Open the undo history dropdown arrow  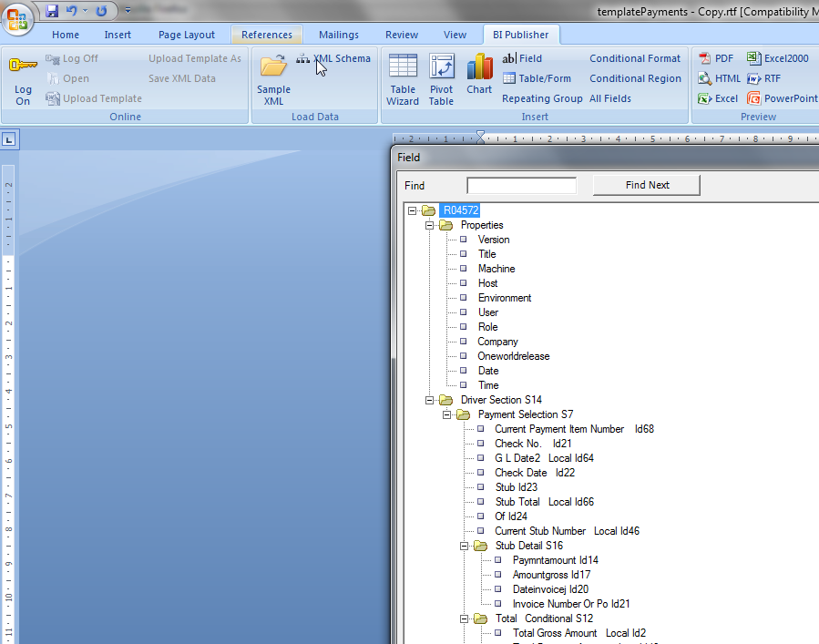85,10
